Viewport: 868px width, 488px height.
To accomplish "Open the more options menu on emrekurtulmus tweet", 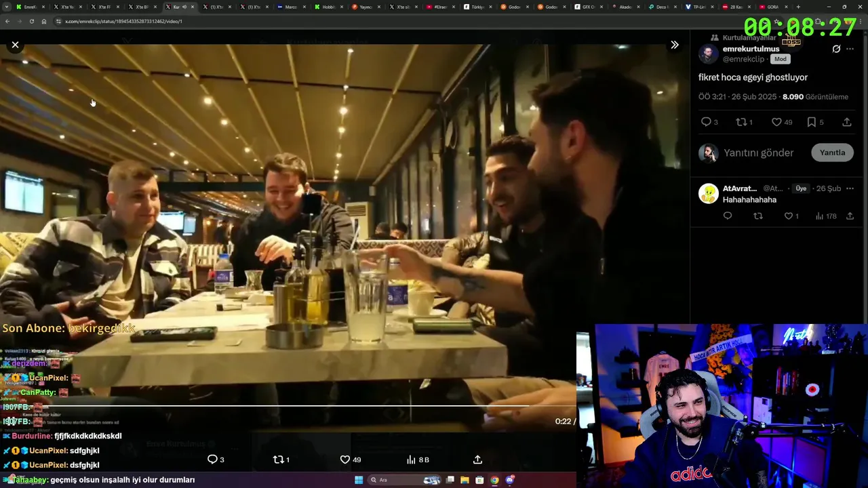I will pos(850,49).
